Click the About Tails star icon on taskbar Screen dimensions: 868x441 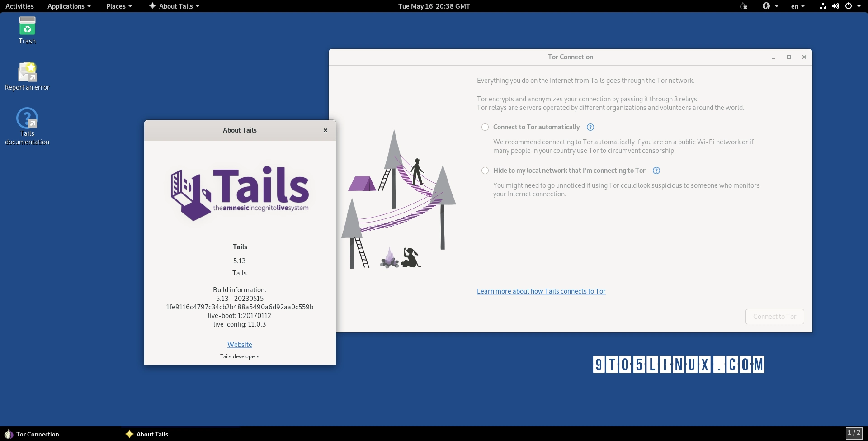point(130,434)
